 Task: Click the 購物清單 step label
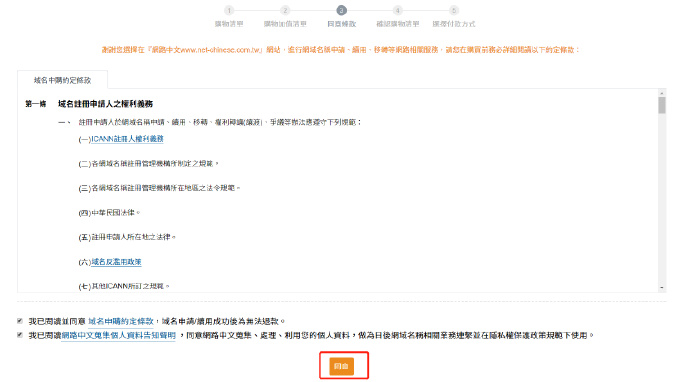pyautogui.click(x=229, y=24)
